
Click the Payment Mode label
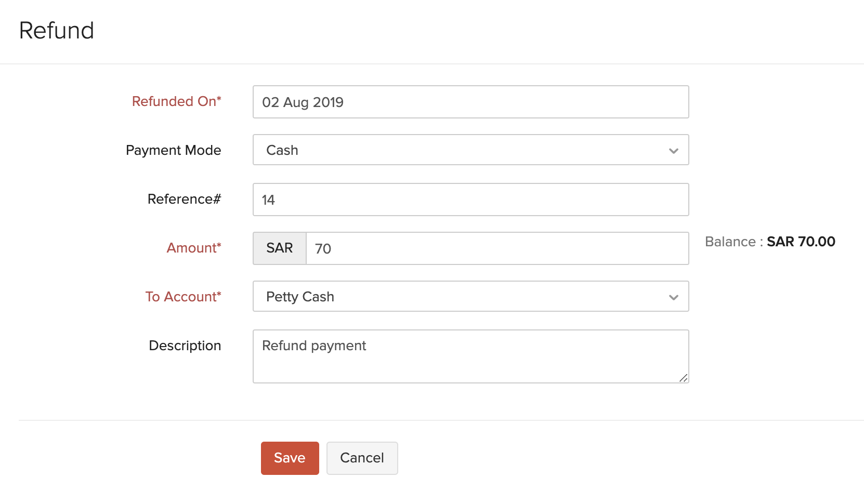pos(174,150)
